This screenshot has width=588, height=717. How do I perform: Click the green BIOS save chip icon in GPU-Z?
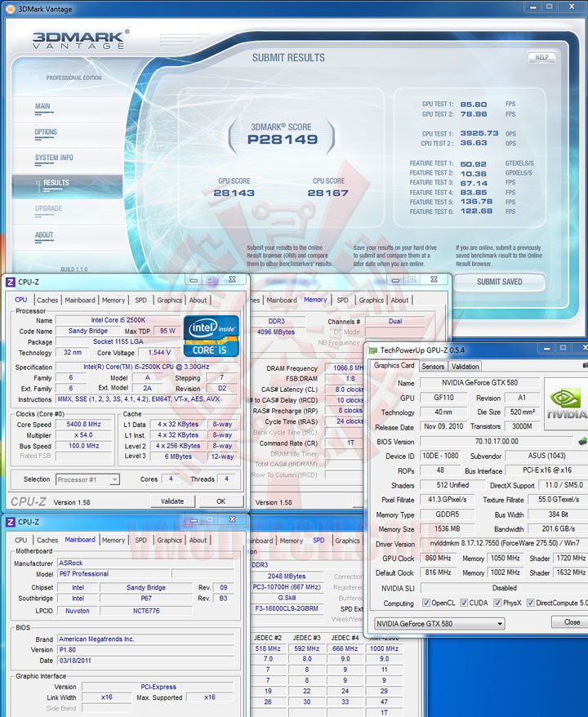pyautogui.click(x=582, y=441)
